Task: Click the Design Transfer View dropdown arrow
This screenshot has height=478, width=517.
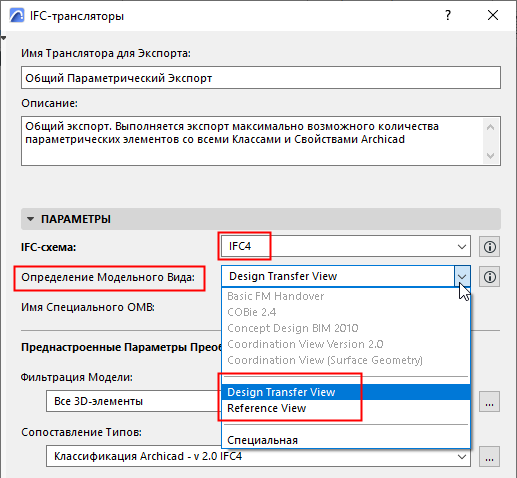Action: pos(462,276)
